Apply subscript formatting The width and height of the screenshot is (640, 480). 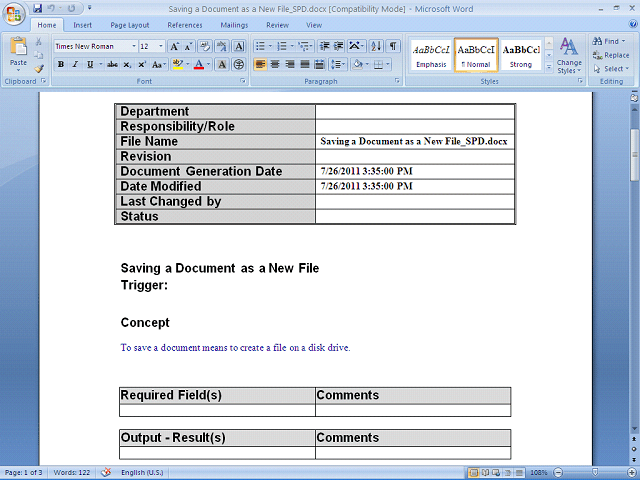[127, 64]
